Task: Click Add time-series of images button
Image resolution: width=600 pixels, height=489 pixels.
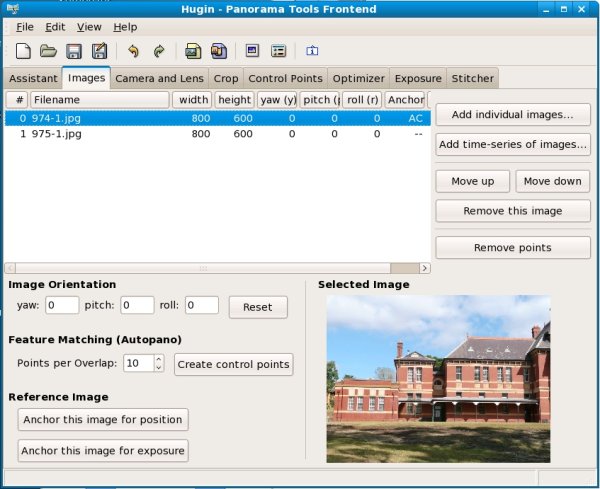Action: (513, 144)
